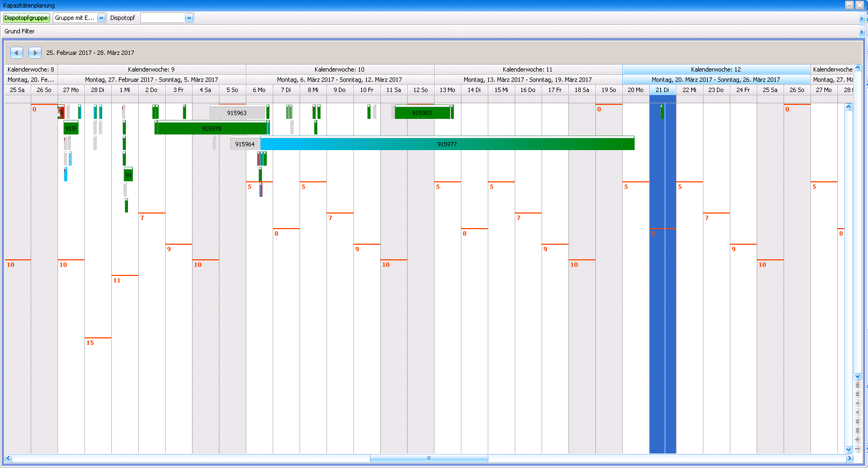This screenshot has height=468, width=868.
Task: Jump to bottom with double-down bar icon
Action: (x=857, y=430)
